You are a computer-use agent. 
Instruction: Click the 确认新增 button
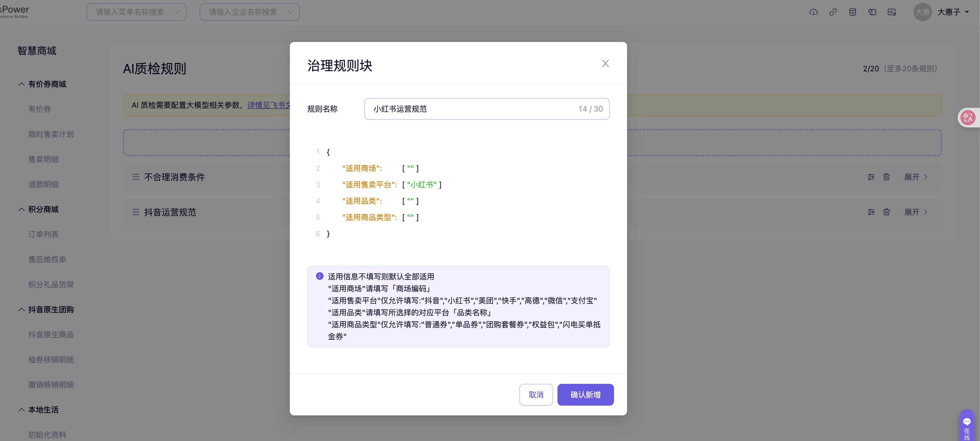(585, 394)
